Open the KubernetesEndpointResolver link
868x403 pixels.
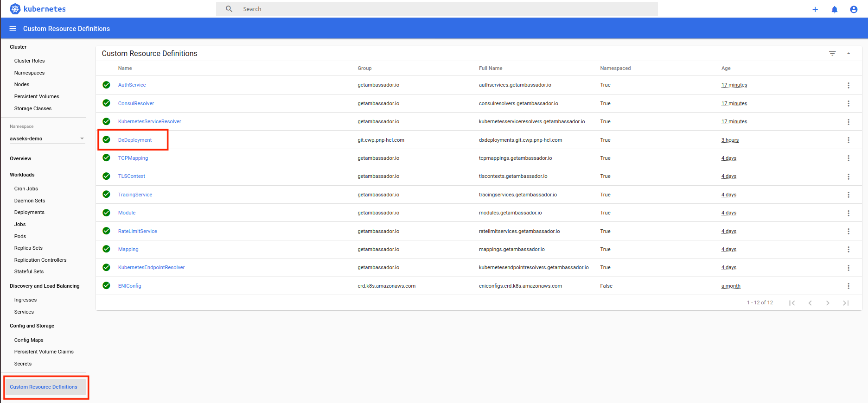pyautogui.click(x=151, y=267)
